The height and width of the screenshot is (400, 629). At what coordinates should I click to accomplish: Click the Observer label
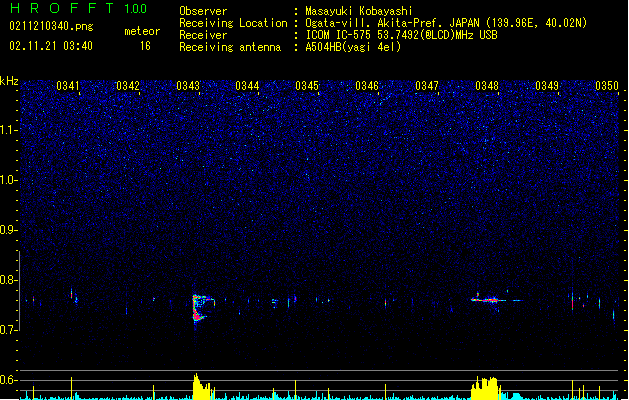point(203,11)
